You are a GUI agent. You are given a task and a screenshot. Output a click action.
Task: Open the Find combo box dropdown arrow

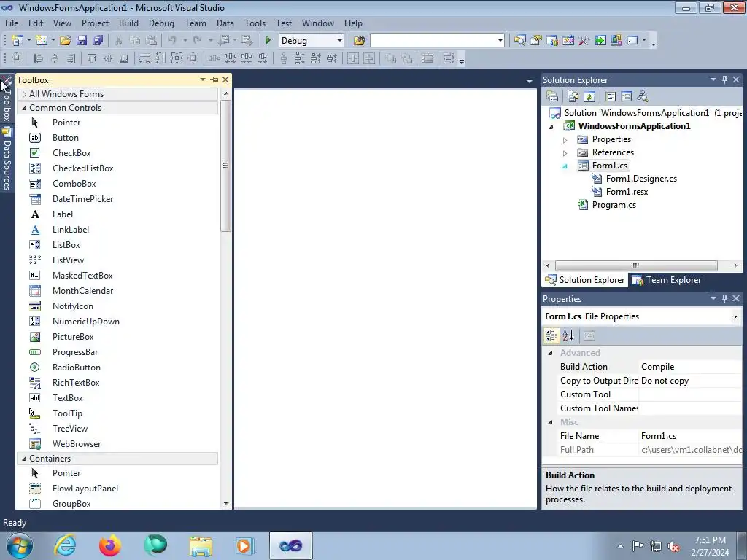[x=500, y=41]
